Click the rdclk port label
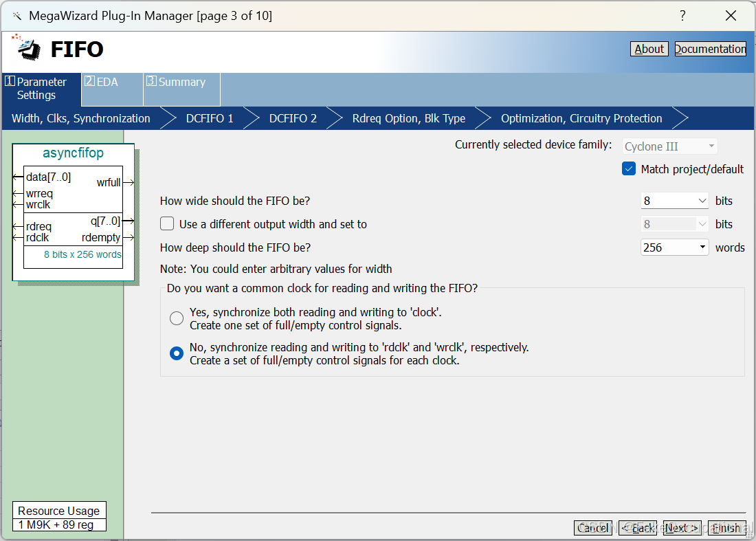The width and height of the screenshot is (756, 541). coord(38,237)
